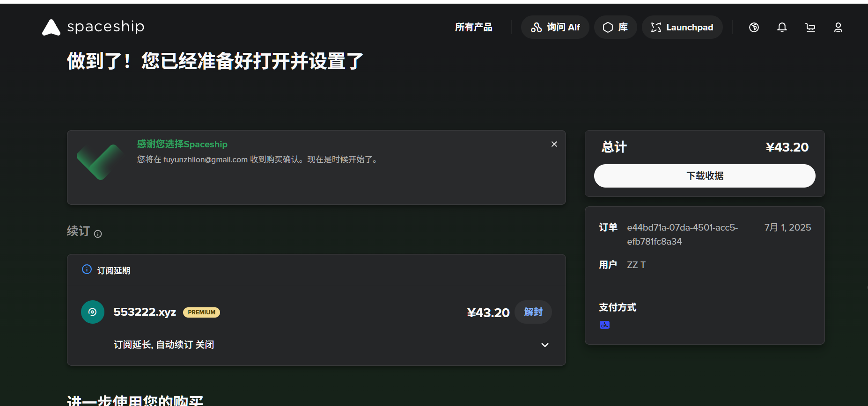Click the PREMIUM badge
The image size is (868, 406).
[201, 312]
